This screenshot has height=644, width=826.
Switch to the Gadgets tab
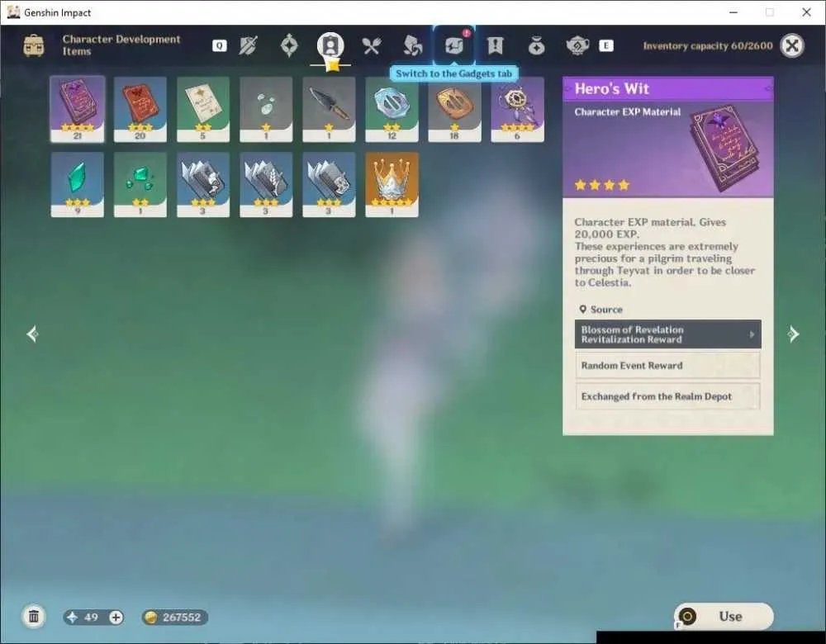pos(454,45)
